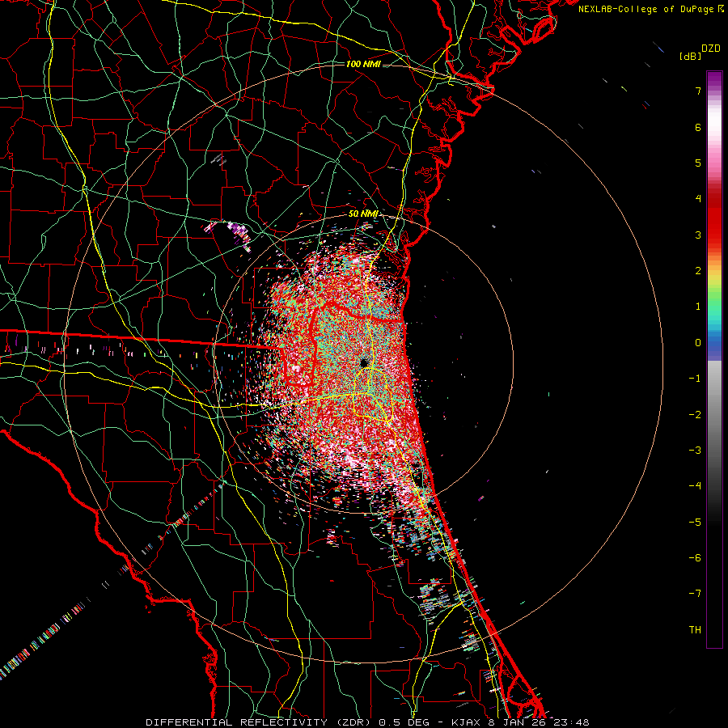The width and height of the screenshot is (728, 728).
Task: Click the 6 value on the color scale
Action: (698, 127)
